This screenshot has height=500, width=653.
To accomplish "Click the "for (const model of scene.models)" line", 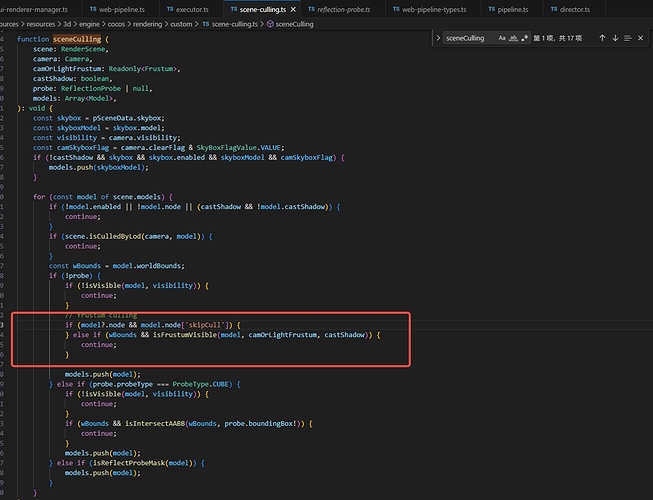I will coord(102,197).
